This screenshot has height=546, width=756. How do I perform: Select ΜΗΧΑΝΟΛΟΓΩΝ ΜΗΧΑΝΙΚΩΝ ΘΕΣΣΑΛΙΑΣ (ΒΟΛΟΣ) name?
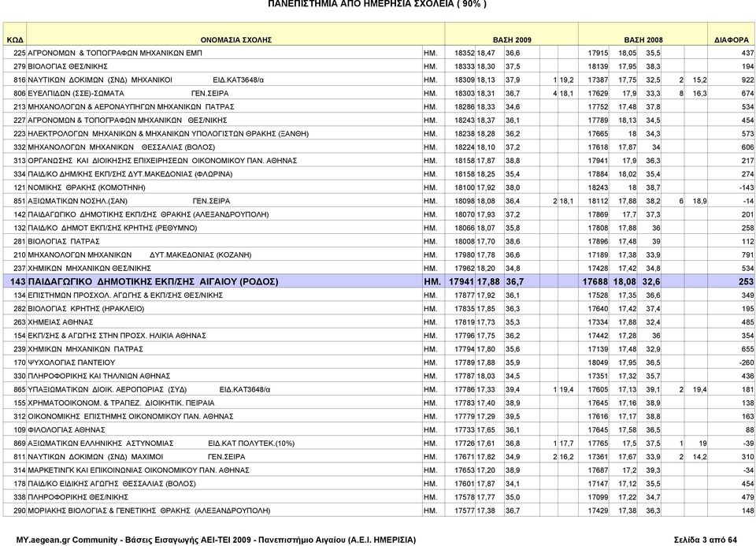coord(121,147)
